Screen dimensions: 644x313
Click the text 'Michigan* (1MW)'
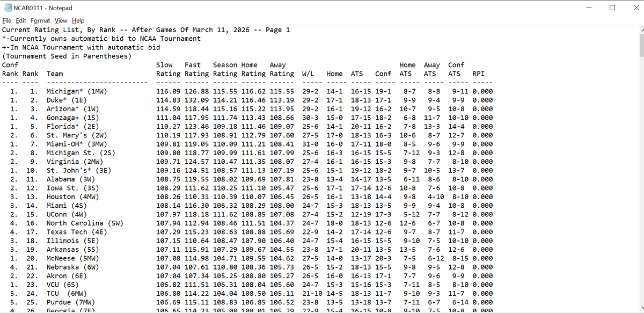click(x=77, y=92)
